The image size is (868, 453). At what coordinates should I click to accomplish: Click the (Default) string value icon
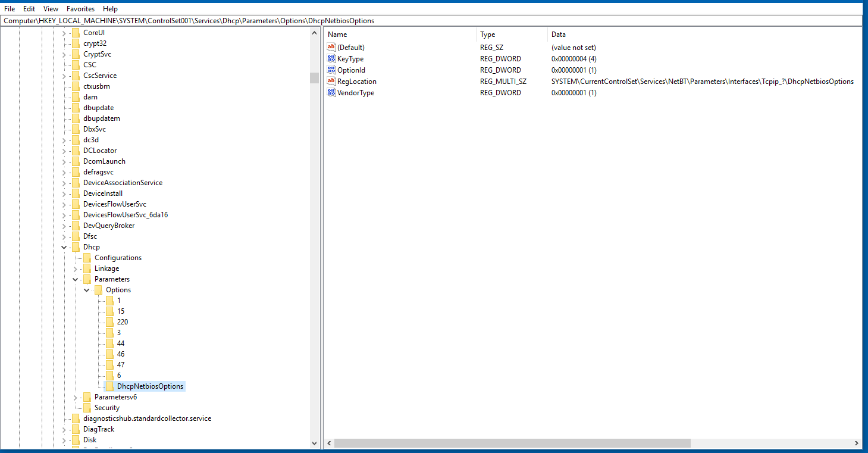click(331, 48)
